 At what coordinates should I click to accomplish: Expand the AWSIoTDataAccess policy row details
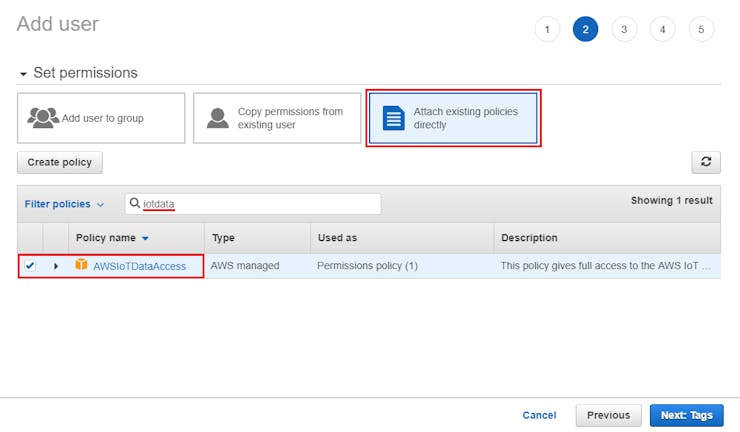tap(56, 266)
